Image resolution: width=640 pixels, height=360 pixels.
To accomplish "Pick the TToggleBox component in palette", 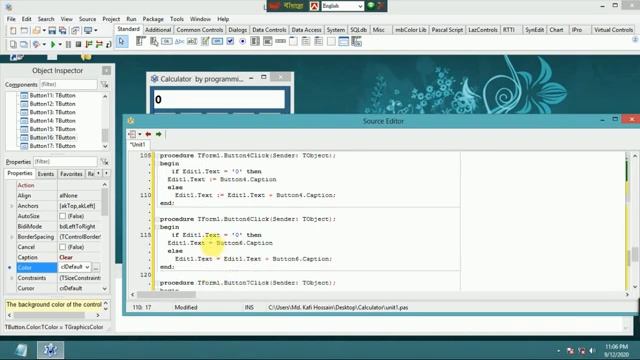I will coord(218,41).
